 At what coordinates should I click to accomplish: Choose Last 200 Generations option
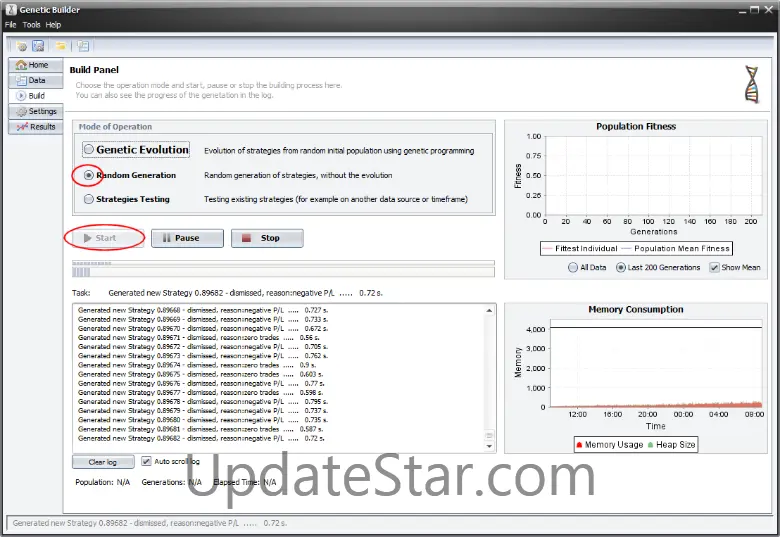coord(658,268)
